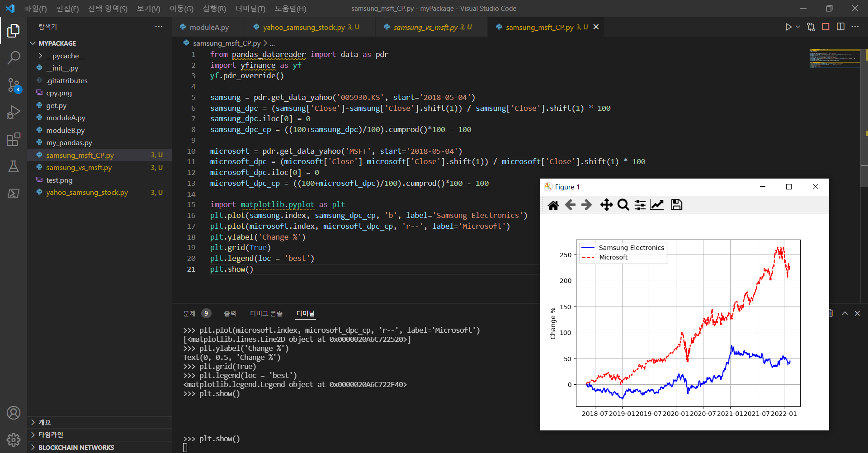Close the samsung_msft_CP.py tab
This screenshot has width=868, height=453.
tap(596, 27)
